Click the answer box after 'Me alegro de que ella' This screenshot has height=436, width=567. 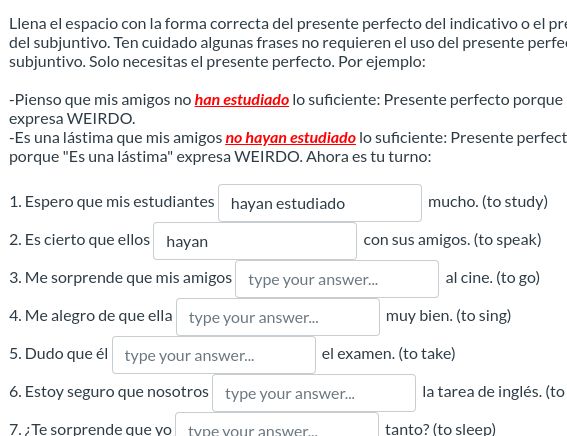tap(278, 317)
